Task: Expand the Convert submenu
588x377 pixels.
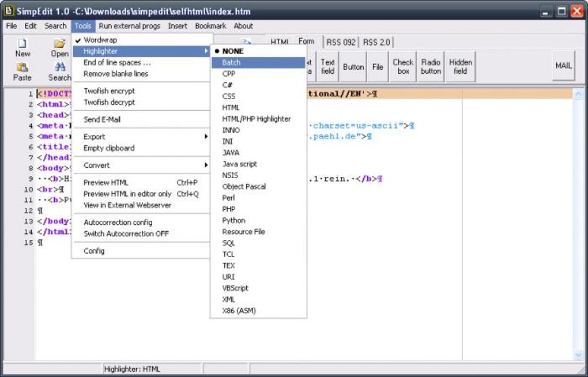Action: click(96, 165)
